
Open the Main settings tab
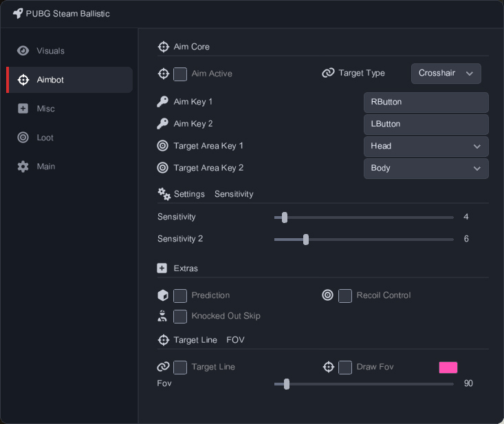pos(69,167)
